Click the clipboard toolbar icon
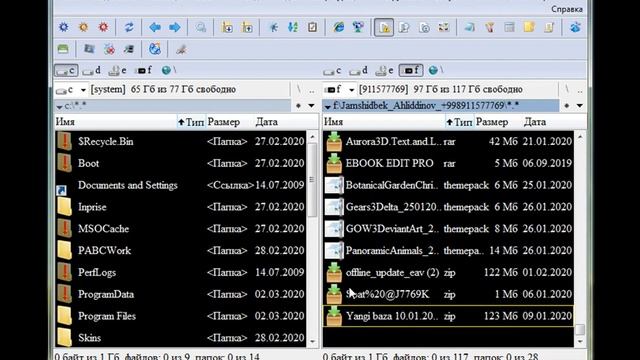 coord(312,27)
